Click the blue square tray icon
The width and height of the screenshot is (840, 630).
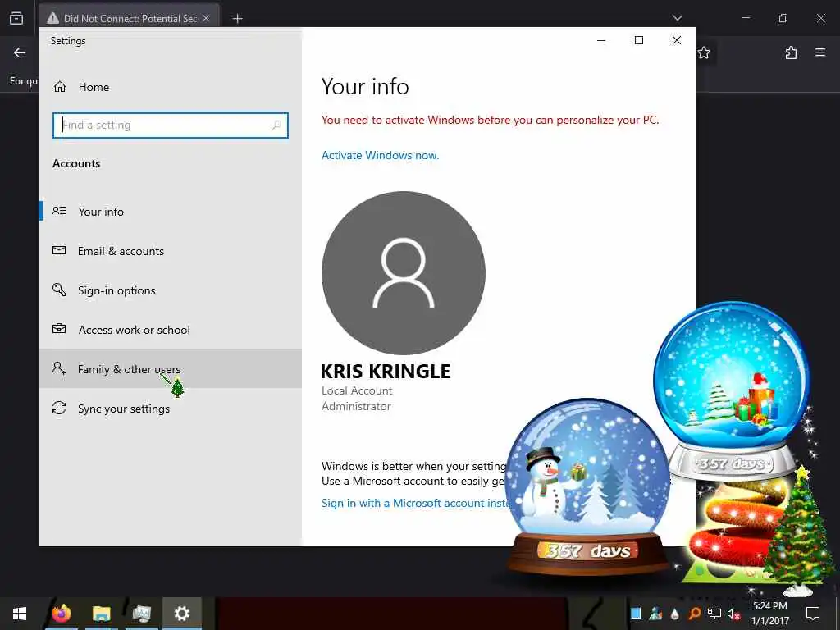(x=636, y=614)
